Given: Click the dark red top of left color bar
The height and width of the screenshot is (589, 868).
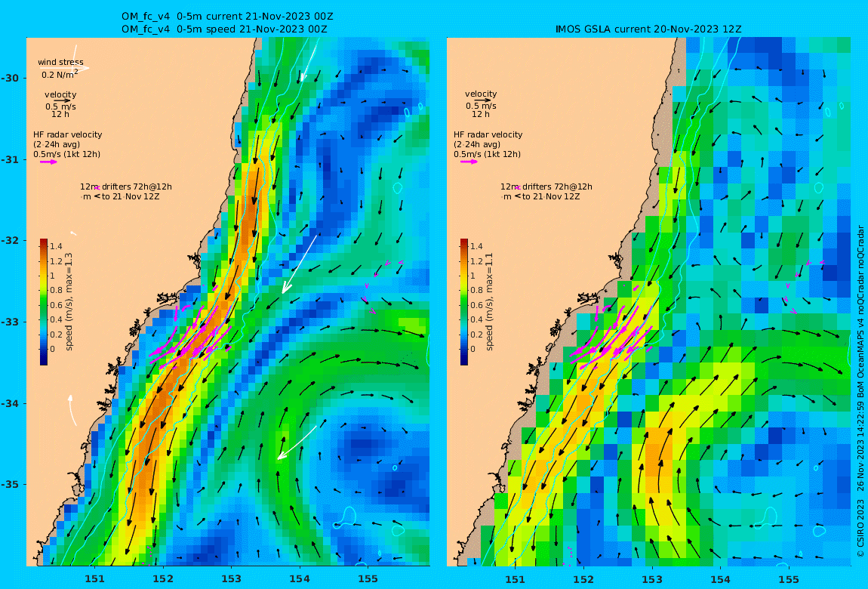Looking at the screenshot, I should point(44,242).
